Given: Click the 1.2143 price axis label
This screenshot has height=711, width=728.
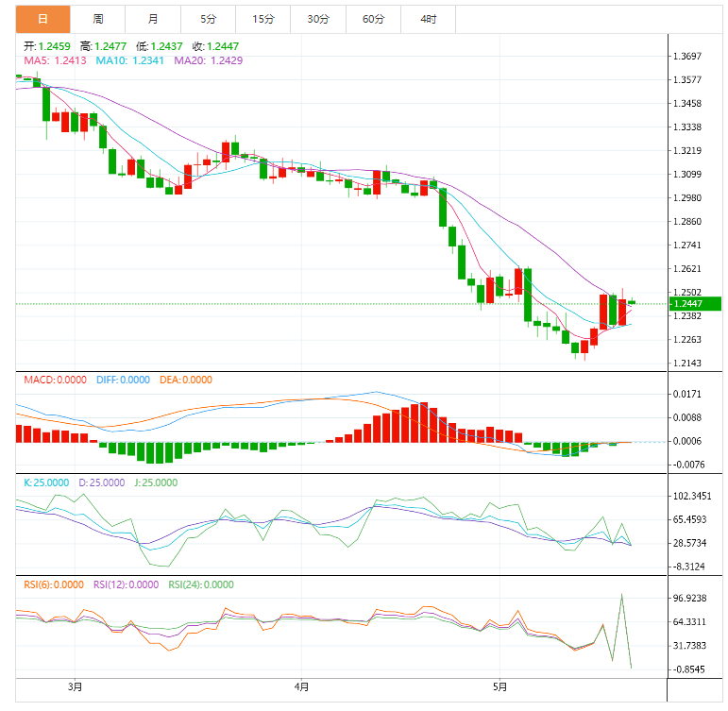Looking at the screenshot, I should 687,364.
